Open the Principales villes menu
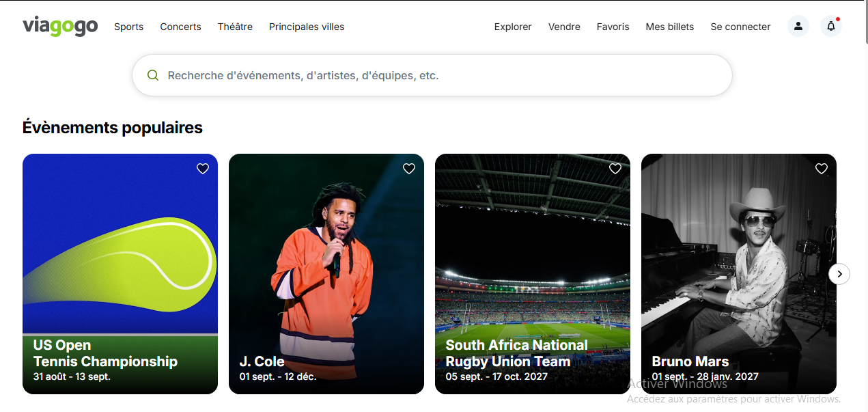Viewport: 868px width, 412px height. point(307,27)
